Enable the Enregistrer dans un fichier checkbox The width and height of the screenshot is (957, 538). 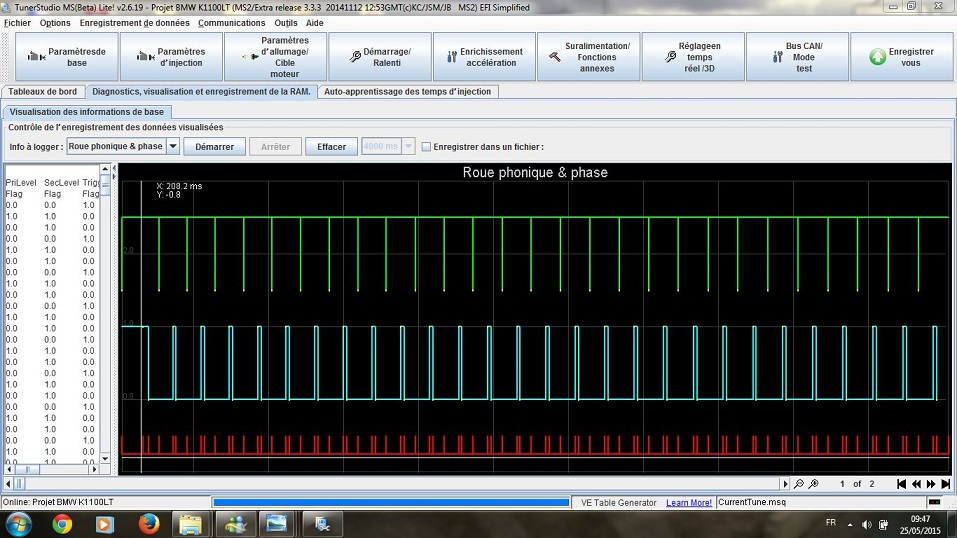pyautogui.click(x=426, y=147)
